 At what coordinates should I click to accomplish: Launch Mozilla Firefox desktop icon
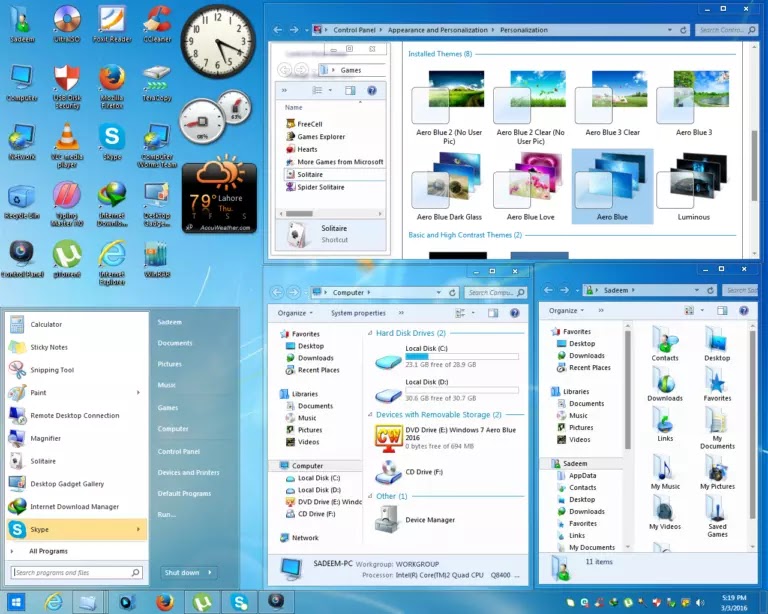(x=112, y=86)
